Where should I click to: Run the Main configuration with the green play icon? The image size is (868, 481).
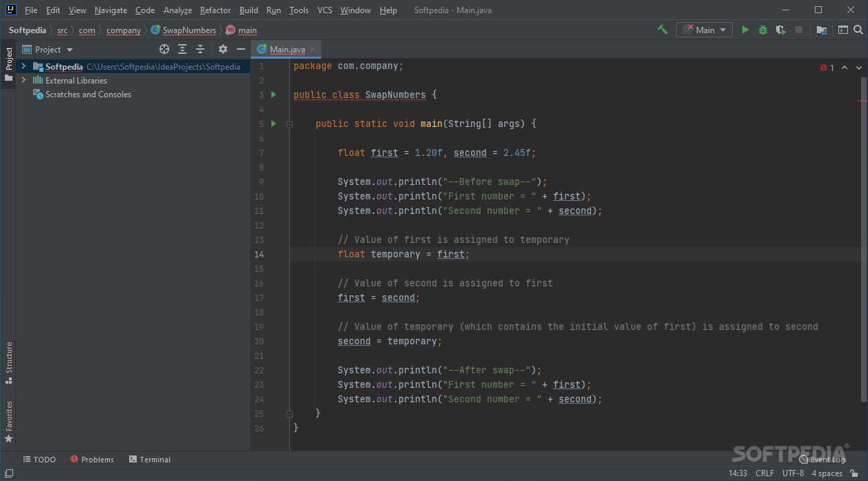745,30
